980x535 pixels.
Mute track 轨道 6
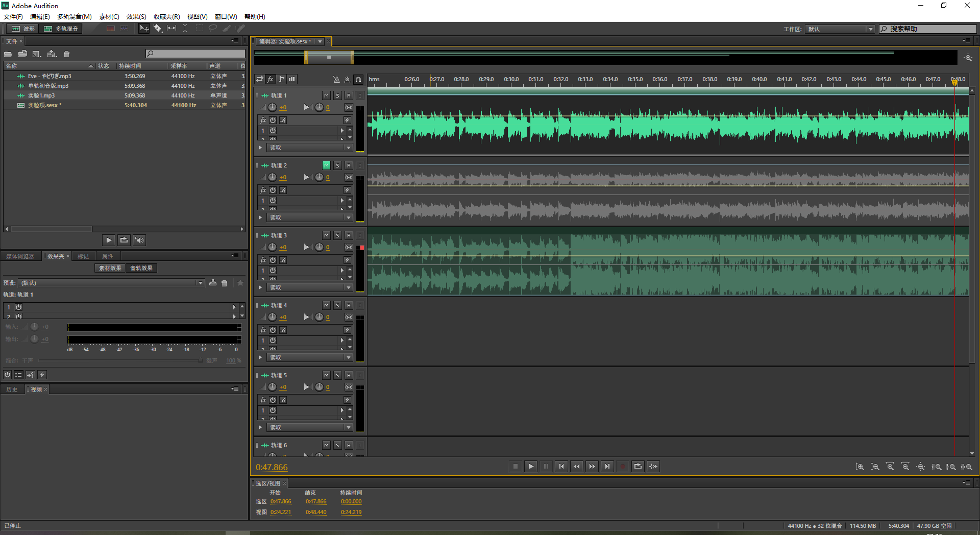pos(326,445)
